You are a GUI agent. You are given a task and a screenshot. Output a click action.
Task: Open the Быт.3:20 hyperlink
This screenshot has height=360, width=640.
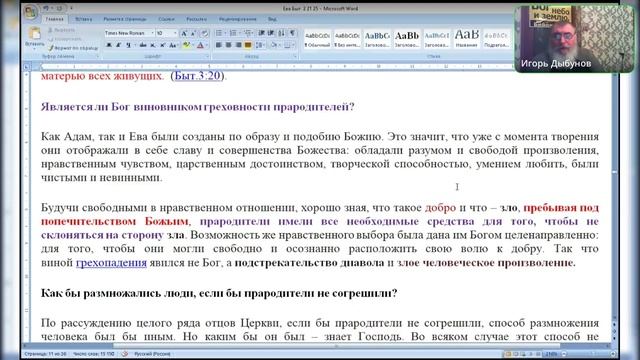198,76
